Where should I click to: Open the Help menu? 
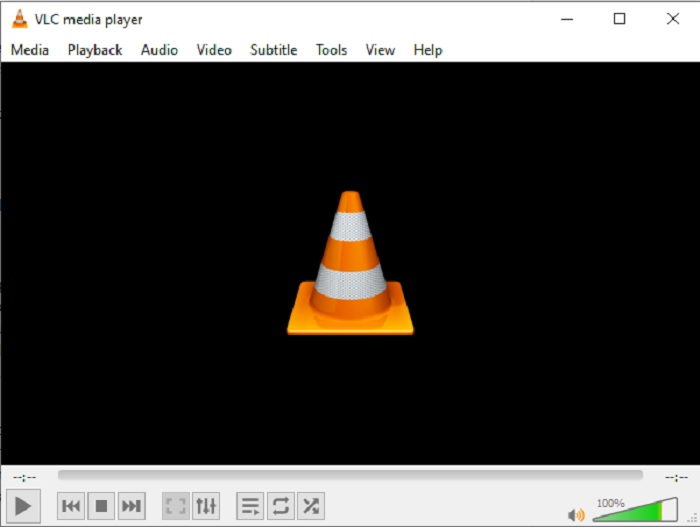(x=428, y=50)
